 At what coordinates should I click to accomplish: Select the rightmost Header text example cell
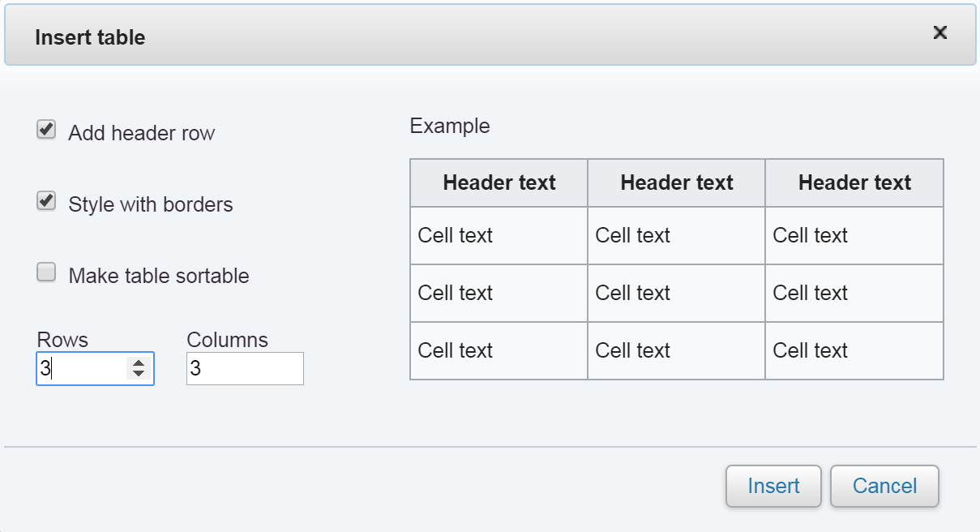click(854, 183)
